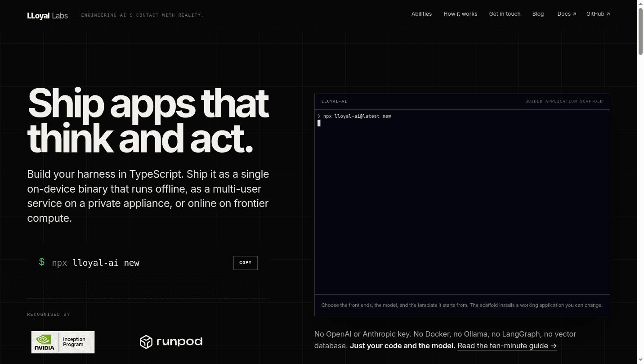Click the runpod logo

[x=171, y=342]
